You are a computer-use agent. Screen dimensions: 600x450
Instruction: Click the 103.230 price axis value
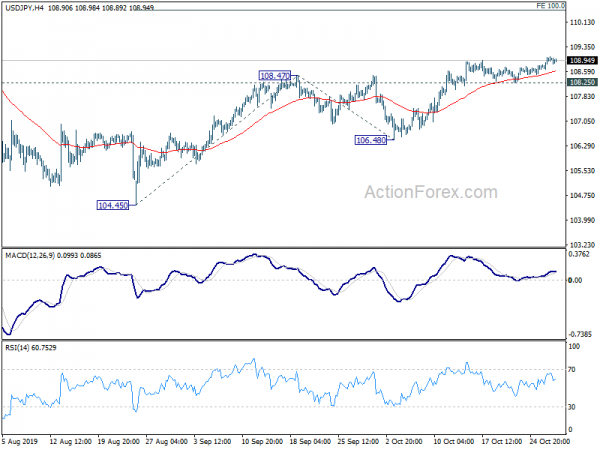581,244
